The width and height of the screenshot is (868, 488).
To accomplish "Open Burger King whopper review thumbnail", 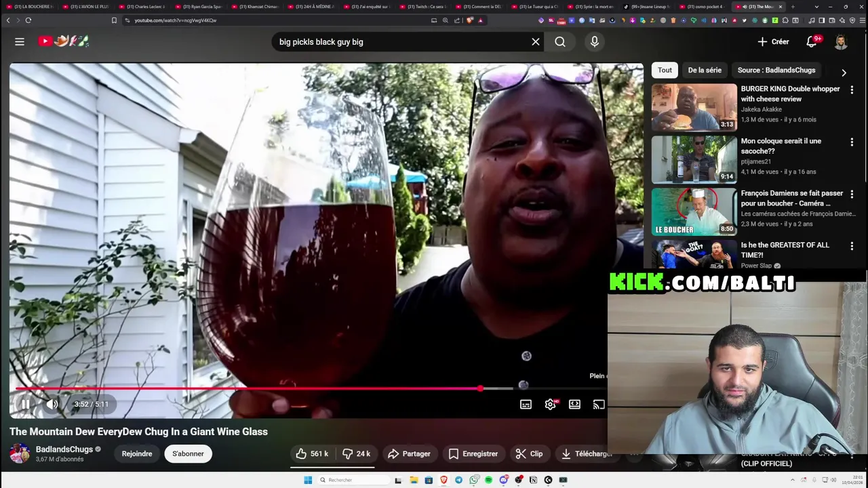I will [694, 107].
